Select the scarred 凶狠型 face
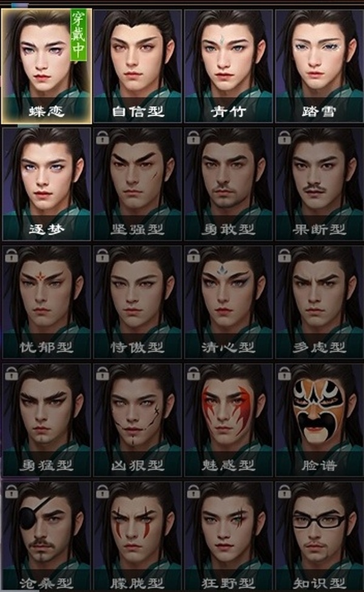The height and width of the screenshot is (592, 364). pos(138,420)
